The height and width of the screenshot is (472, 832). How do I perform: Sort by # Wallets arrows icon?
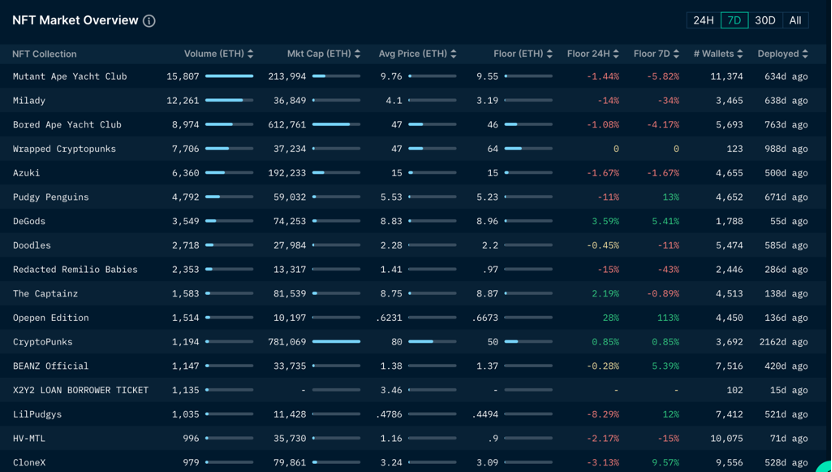coord(740,54)
